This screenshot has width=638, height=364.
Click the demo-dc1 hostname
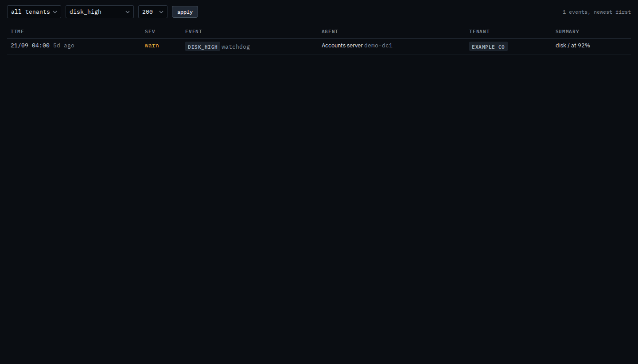(x=378, y=46)
